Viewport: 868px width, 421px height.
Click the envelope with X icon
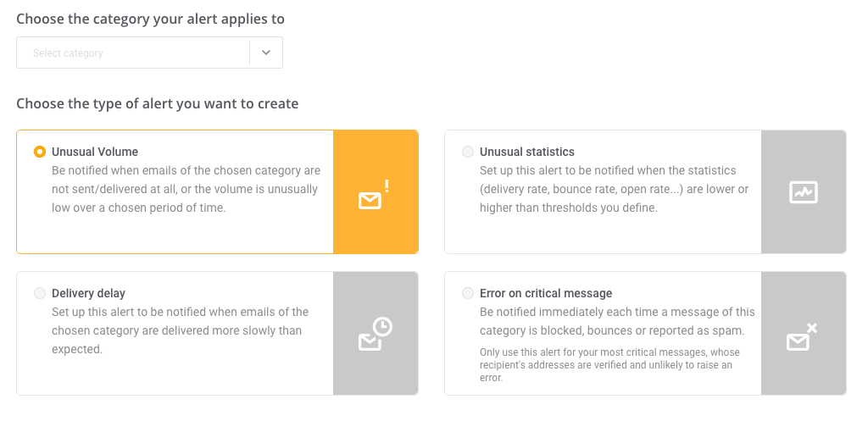(802, 337)
